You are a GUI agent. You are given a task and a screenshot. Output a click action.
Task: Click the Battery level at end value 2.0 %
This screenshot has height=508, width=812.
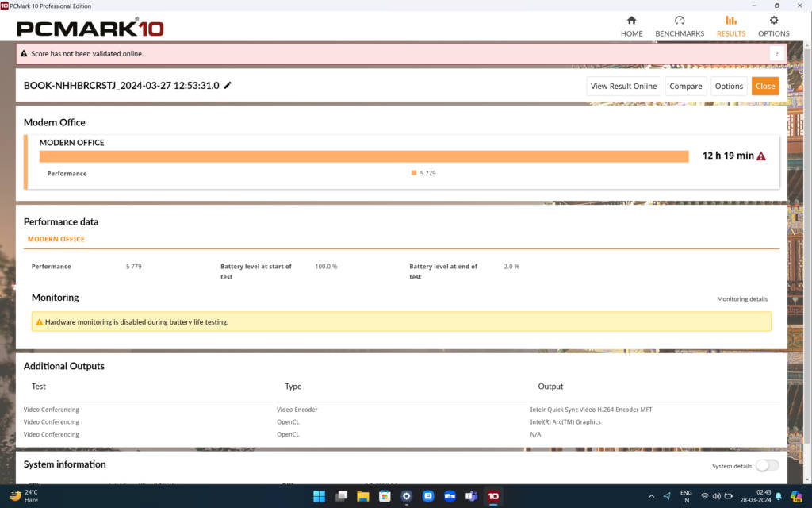point(511,267)
